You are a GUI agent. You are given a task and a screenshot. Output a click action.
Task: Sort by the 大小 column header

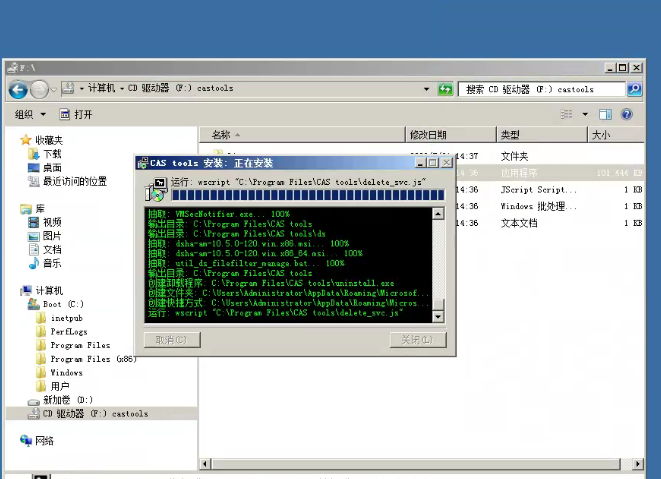[x=615, y=135]
